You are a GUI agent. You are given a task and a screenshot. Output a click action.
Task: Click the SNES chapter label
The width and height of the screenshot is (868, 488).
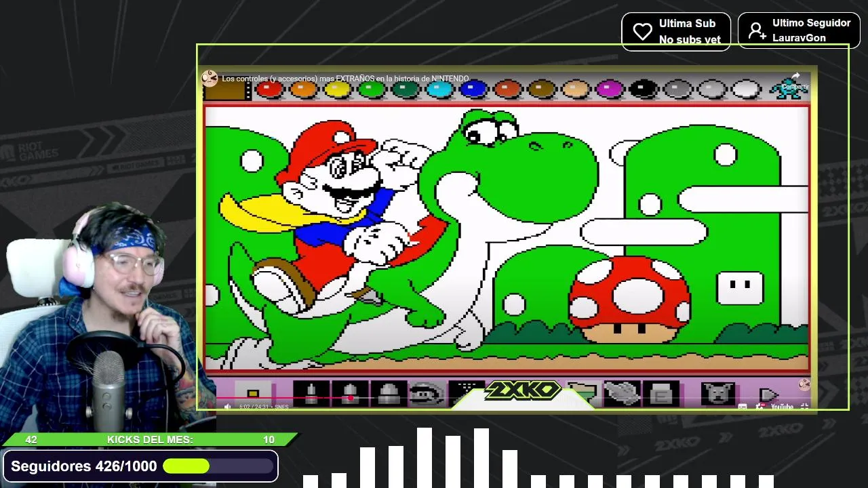pos(281,407)
